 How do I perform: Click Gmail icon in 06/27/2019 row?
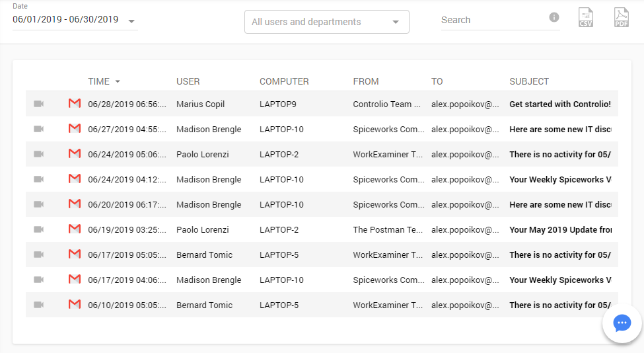(75, 129)
